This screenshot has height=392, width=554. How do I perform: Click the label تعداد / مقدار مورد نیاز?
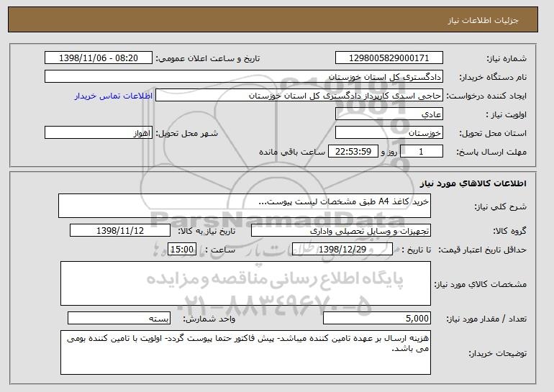click(486, 319)
